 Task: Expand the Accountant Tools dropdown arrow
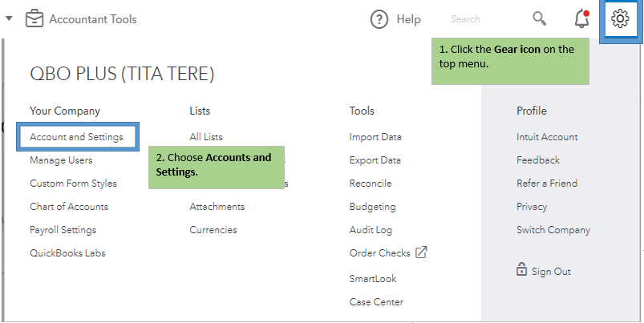tap(9, 18)
